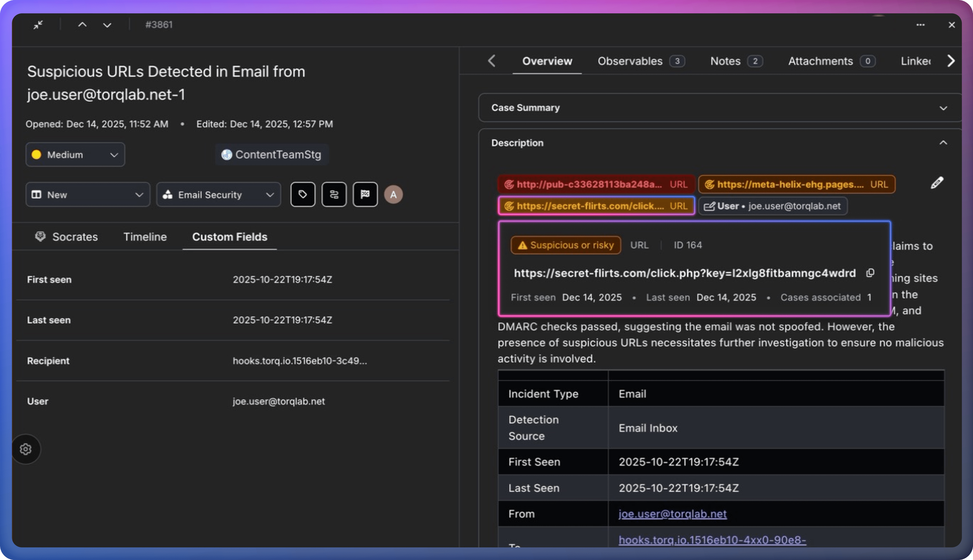Collapse the Description section
Image resolution: width=973 pixels, height=560 pixels.
pyautogui.click(x=943, y=143)
